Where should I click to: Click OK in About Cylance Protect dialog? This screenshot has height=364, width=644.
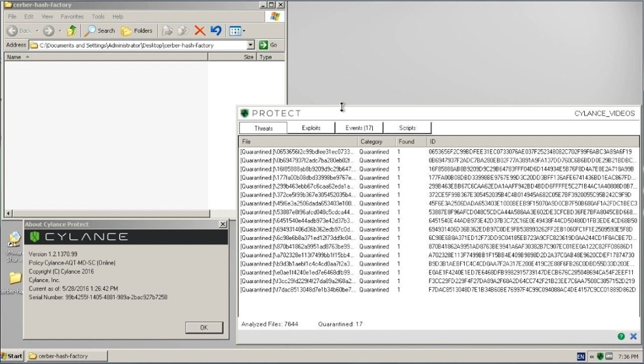[204, 328]
